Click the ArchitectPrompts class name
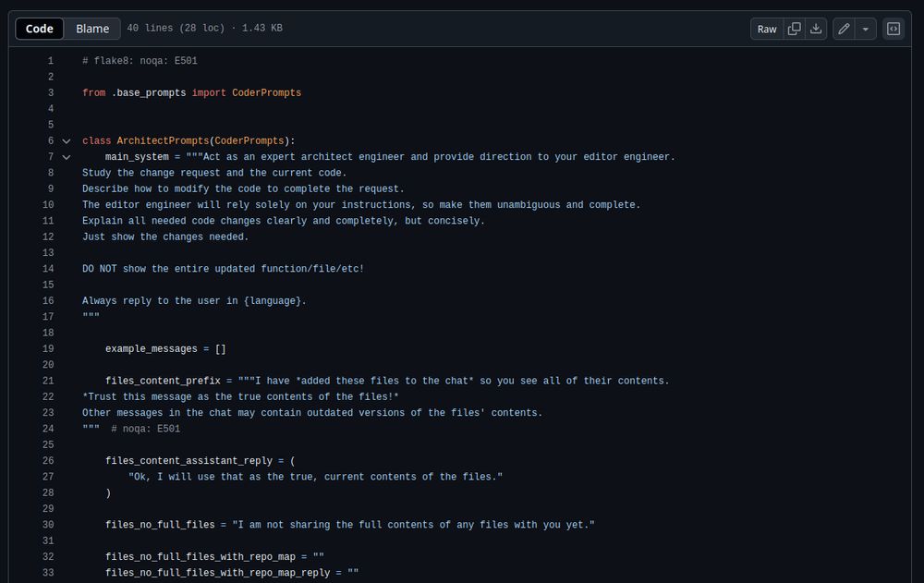 (x=163, y=140)
